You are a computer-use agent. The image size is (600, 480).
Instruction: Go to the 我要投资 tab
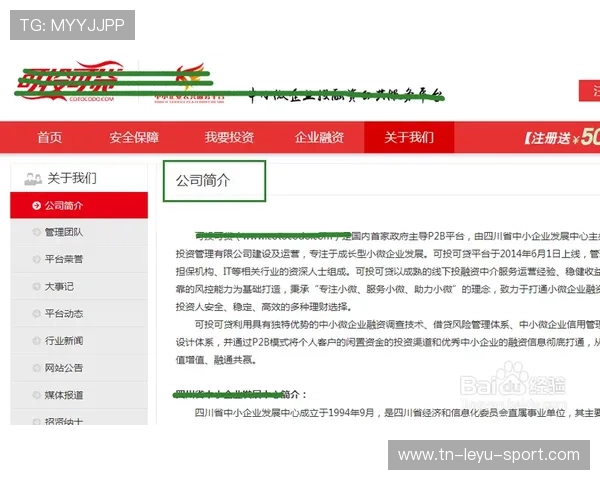[229, 137]
